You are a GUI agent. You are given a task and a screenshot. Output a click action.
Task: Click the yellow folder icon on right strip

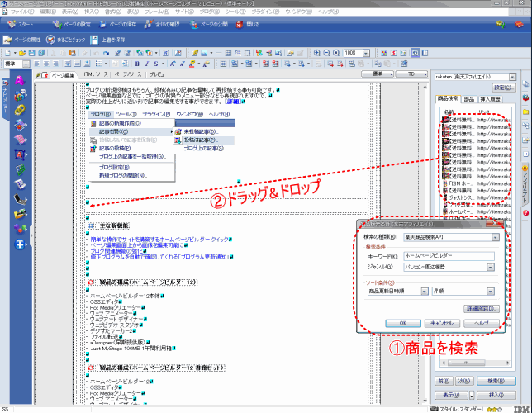click(x=525, y=112)
